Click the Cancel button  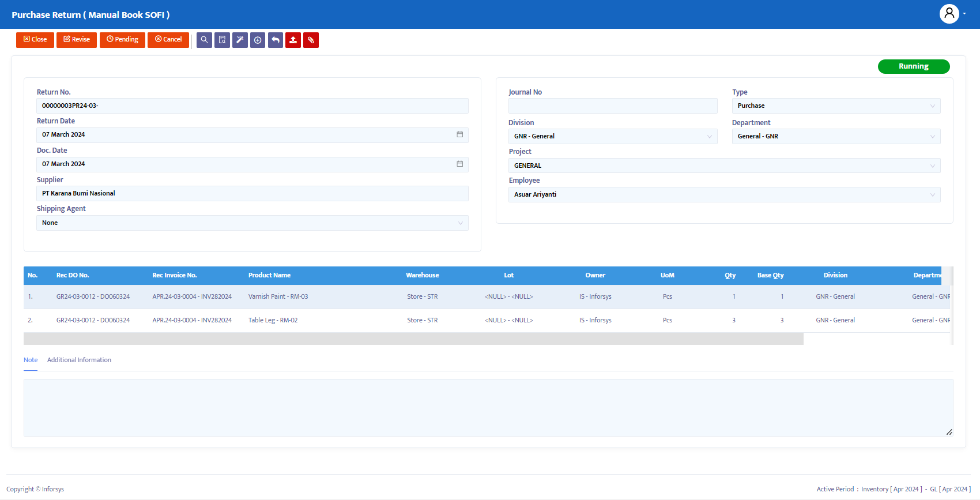coord(168,40)
